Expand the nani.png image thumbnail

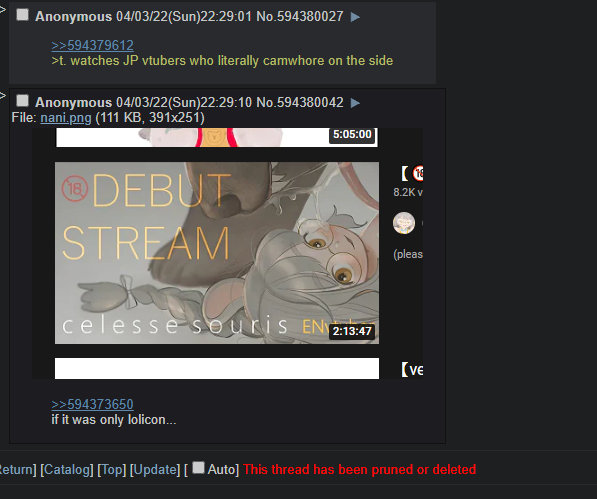[227, 253]
